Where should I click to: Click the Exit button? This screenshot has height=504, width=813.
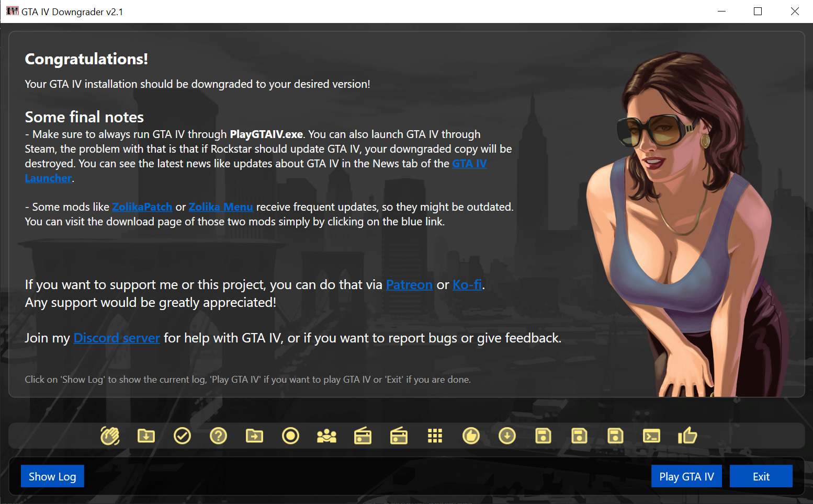coord(761,476)
